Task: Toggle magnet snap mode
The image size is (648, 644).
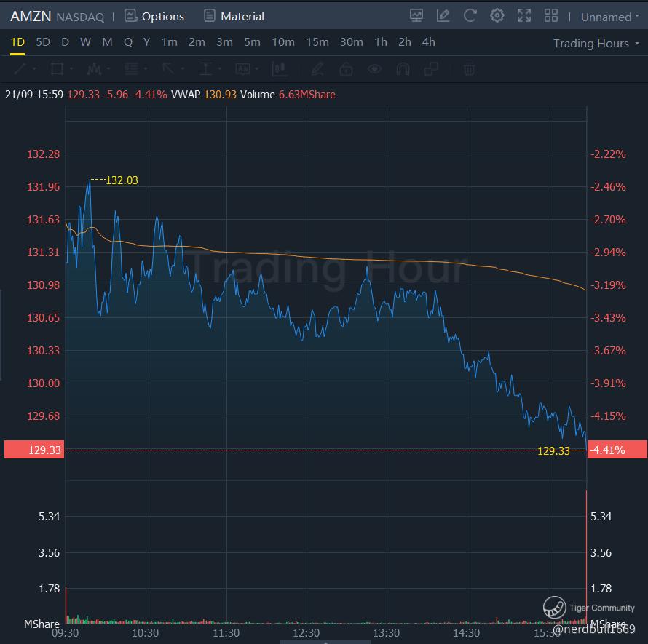Action: point(403,68)
